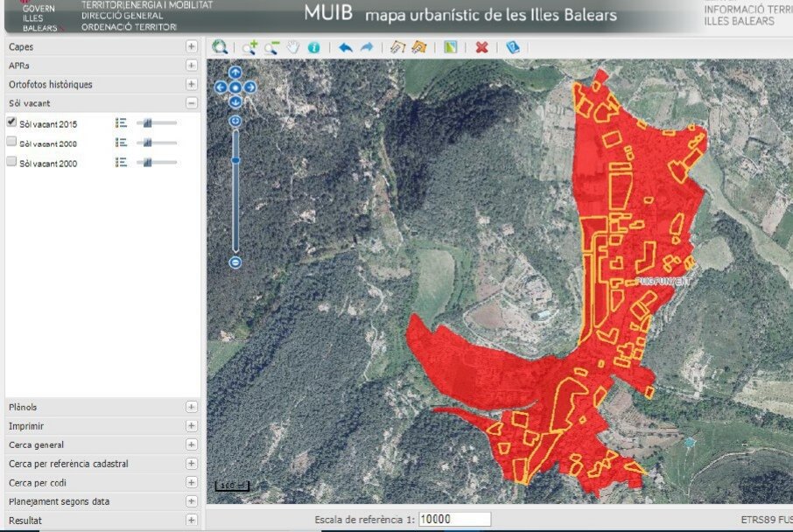Expand Cerca per referència cadastral panel
This screenshot has width=793, height=532.
pos(191,464)
